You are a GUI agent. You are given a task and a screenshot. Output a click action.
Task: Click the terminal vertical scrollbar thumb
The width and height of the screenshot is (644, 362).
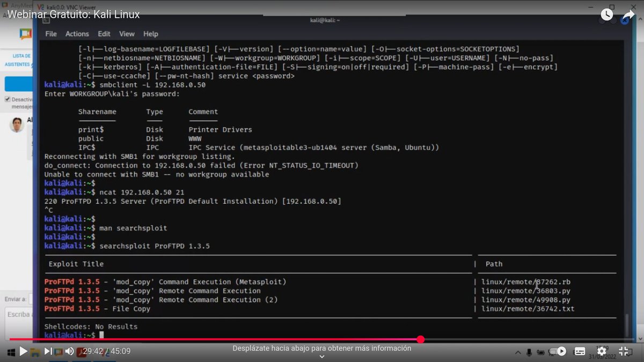click(626, 325)
